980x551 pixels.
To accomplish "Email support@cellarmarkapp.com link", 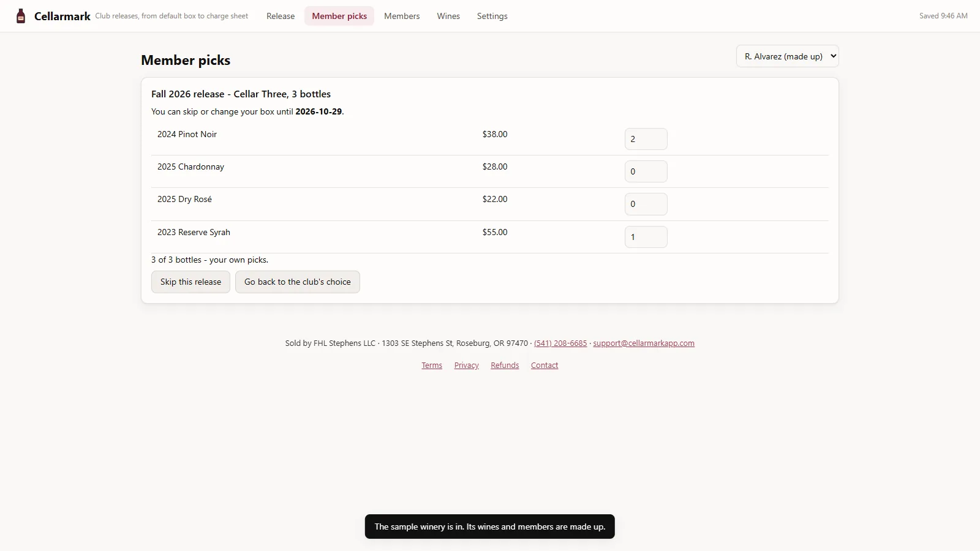I will pos(644,343).
